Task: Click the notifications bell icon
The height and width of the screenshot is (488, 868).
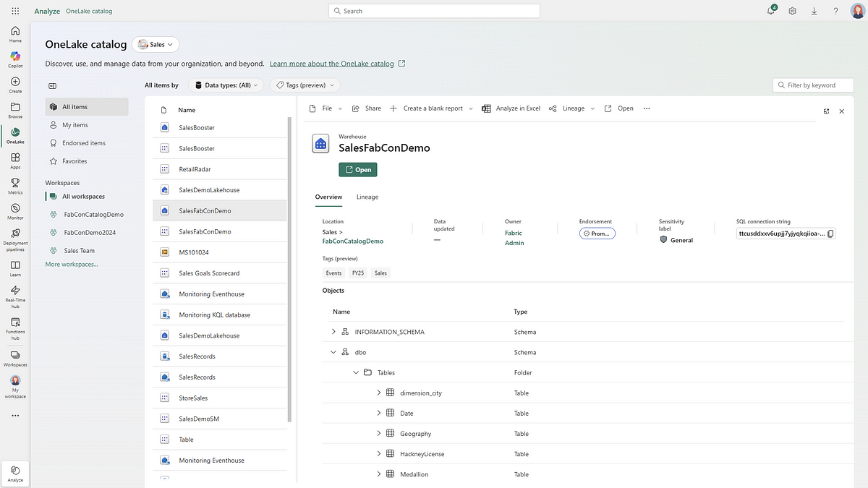Action: tap(771, 11)
